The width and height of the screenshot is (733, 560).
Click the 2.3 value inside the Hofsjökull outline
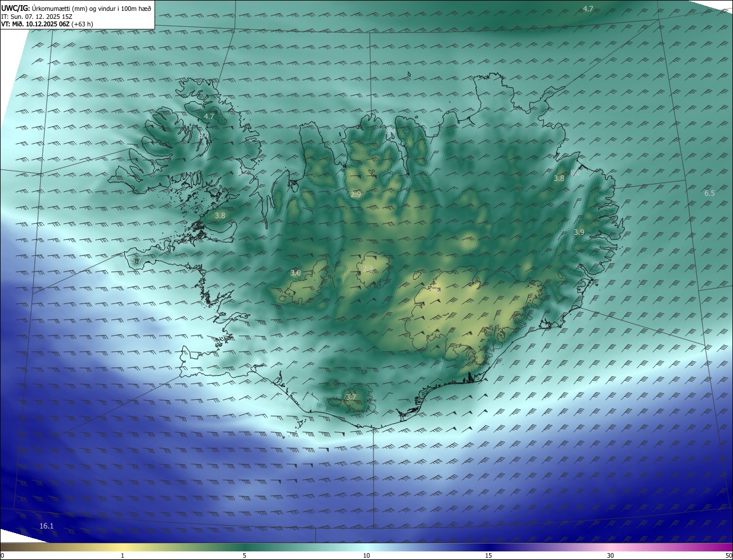(368, 268)
